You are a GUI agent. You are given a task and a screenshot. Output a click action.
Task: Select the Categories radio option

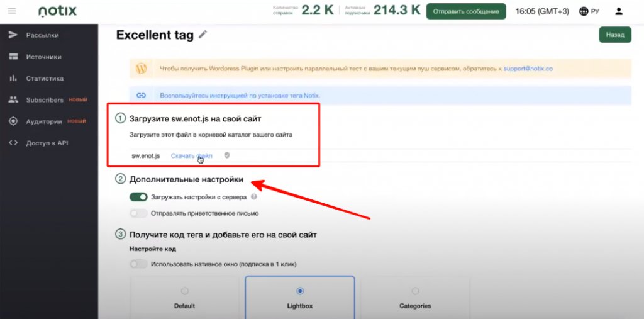[415, 291]
